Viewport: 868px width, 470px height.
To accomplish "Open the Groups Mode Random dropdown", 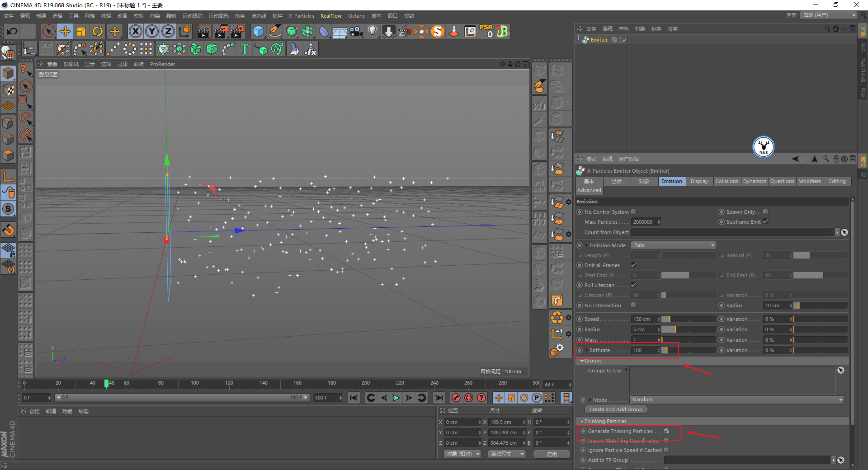I will (737, 400).
